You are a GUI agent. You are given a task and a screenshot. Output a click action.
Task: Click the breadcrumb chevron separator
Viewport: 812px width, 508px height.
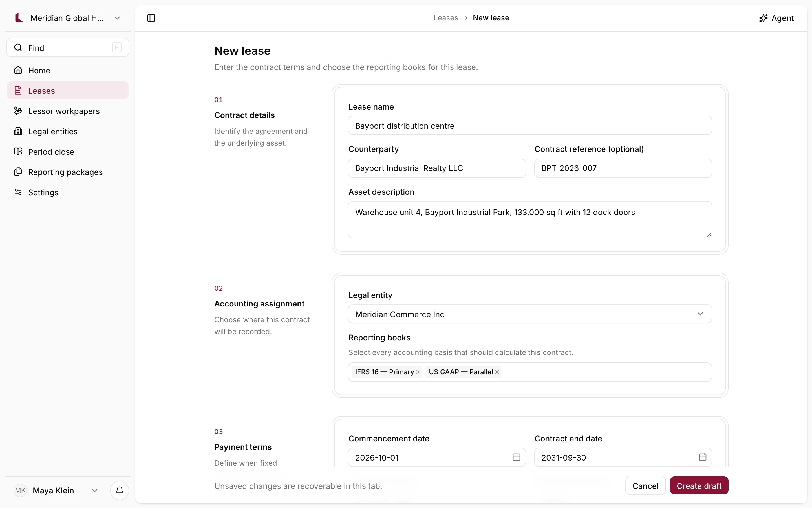click(x=466, y=18)
